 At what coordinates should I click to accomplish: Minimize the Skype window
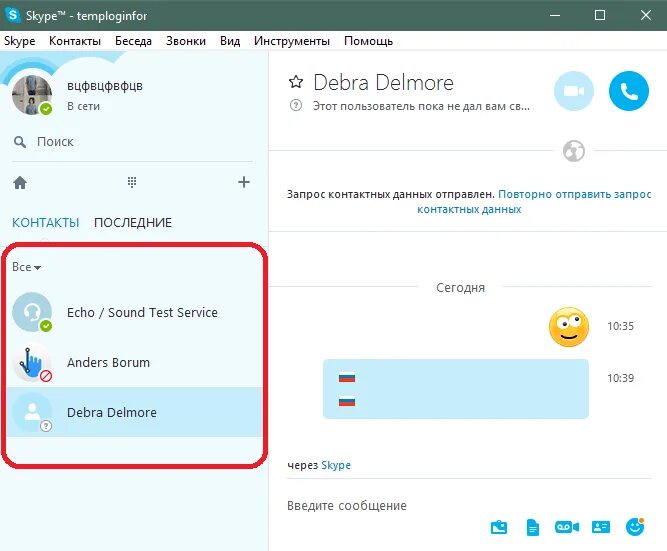(555, 15)
